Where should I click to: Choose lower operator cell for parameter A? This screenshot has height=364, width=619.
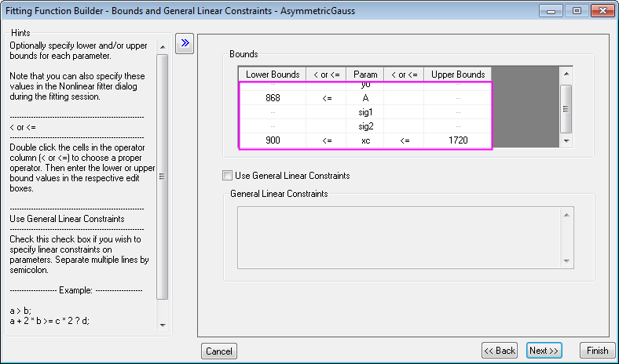click(326, 99)
